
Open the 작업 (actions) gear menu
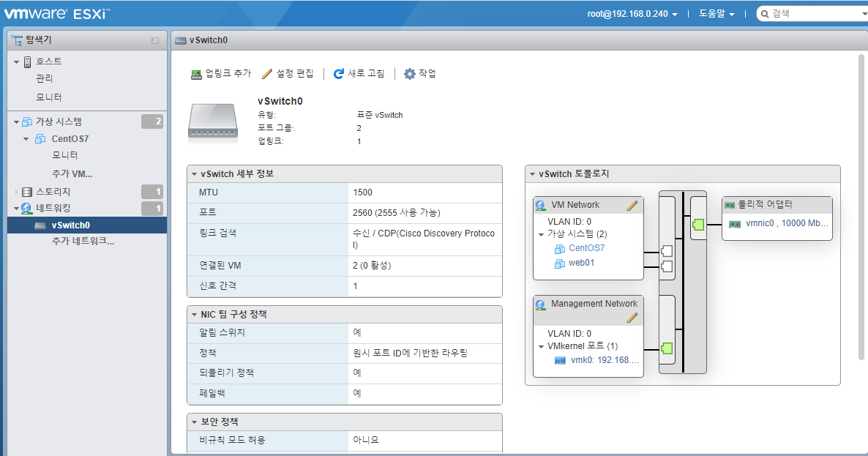[419, 74]
